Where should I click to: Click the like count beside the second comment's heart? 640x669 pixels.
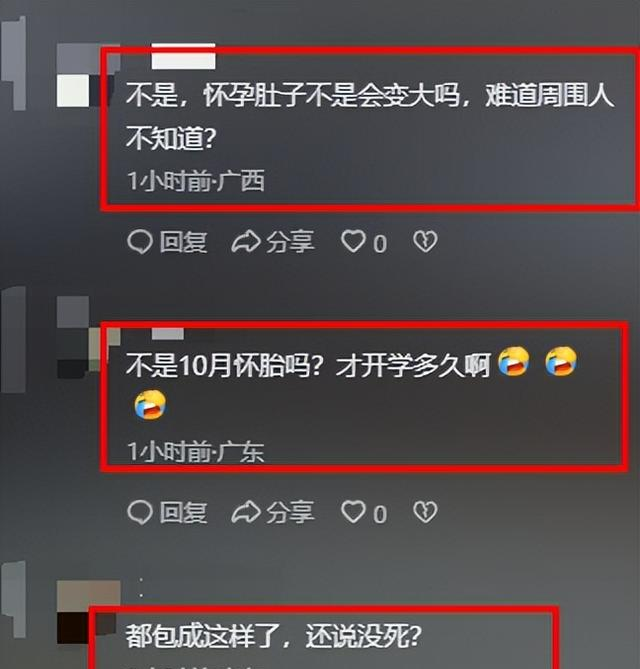pos(380,514)
